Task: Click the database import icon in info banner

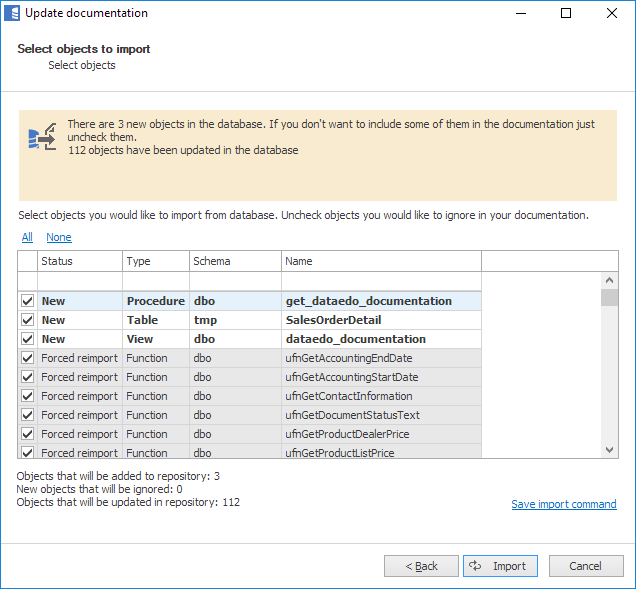Action: coord(42,138)
